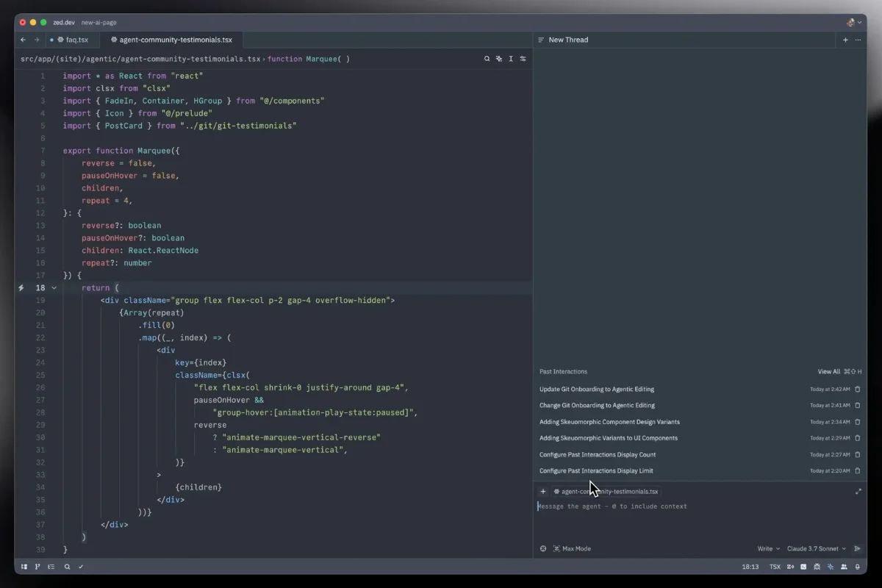882x588 pixels.
Task: Expand the message editor to full size
Action: (858, 492)
